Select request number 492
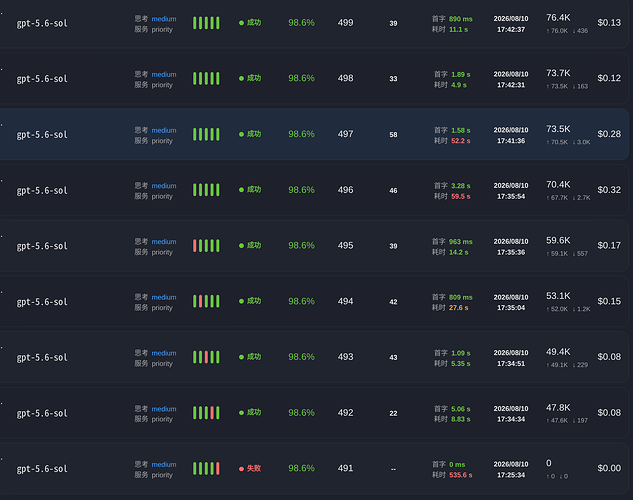The image size is (633, 500). click(346, 413)
